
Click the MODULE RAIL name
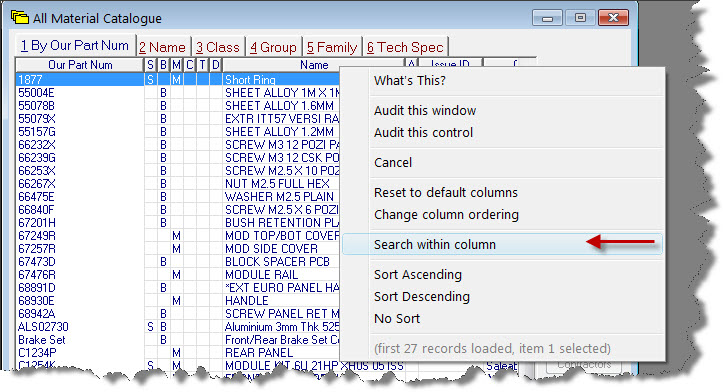(261, 275)
